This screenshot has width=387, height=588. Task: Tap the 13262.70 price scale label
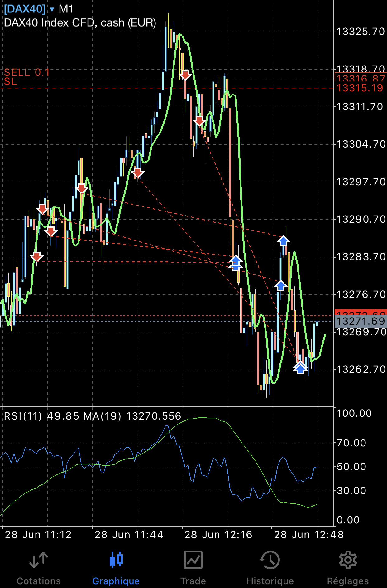click(x=361, y=369)
